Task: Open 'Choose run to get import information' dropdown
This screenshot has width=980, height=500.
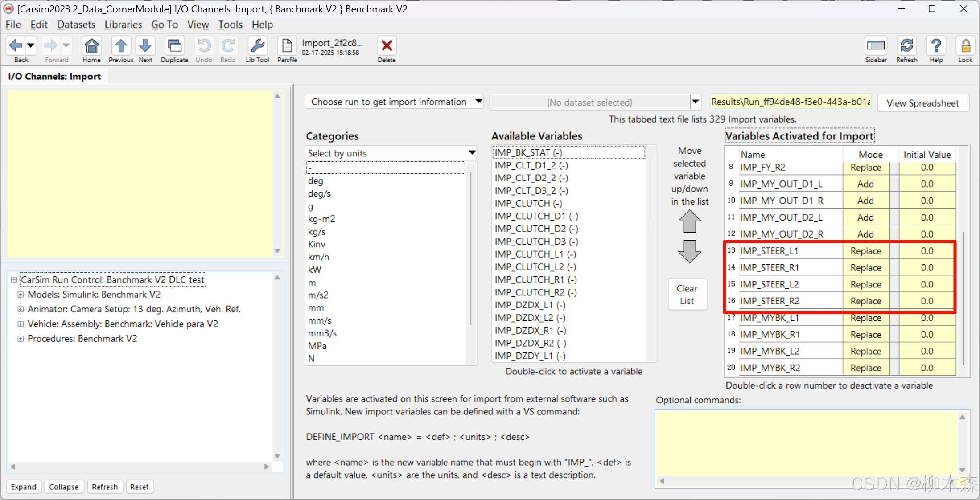Action: [x=478, y=102]
